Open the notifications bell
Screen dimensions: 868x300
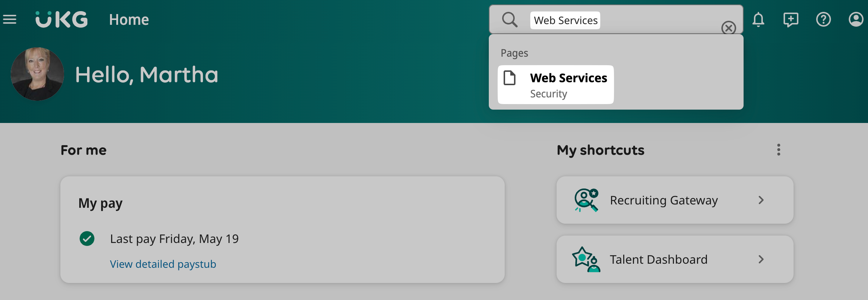[x=758, y=20]
